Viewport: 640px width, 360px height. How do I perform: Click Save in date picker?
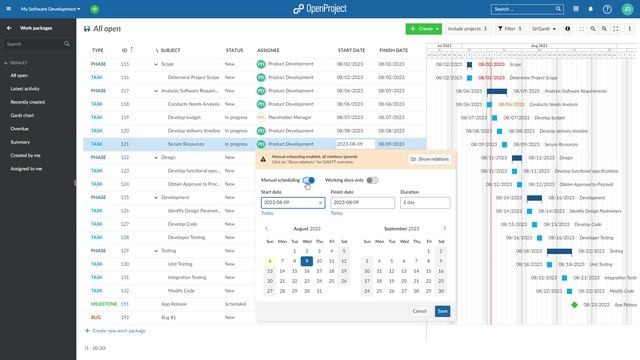[x=442, y=311]
